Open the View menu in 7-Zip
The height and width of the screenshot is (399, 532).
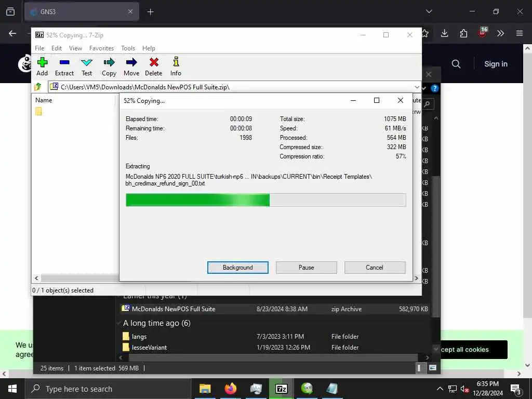pos(75,48)
